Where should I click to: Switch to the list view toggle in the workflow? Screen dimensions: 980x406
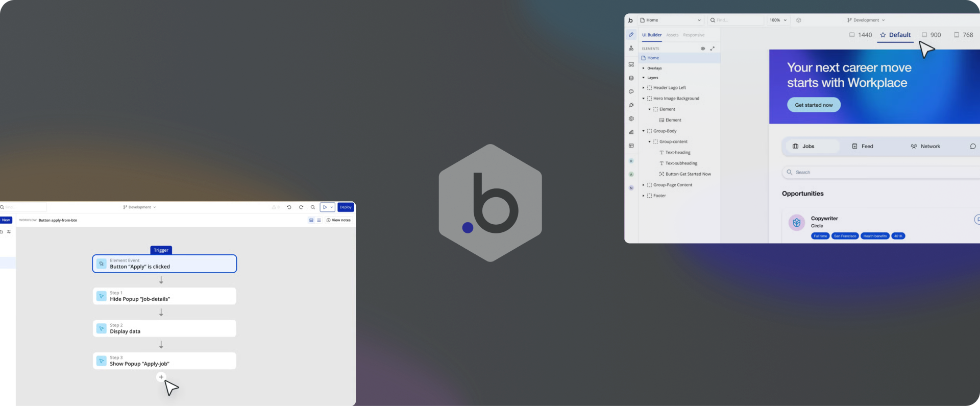(x=319, y=220)
